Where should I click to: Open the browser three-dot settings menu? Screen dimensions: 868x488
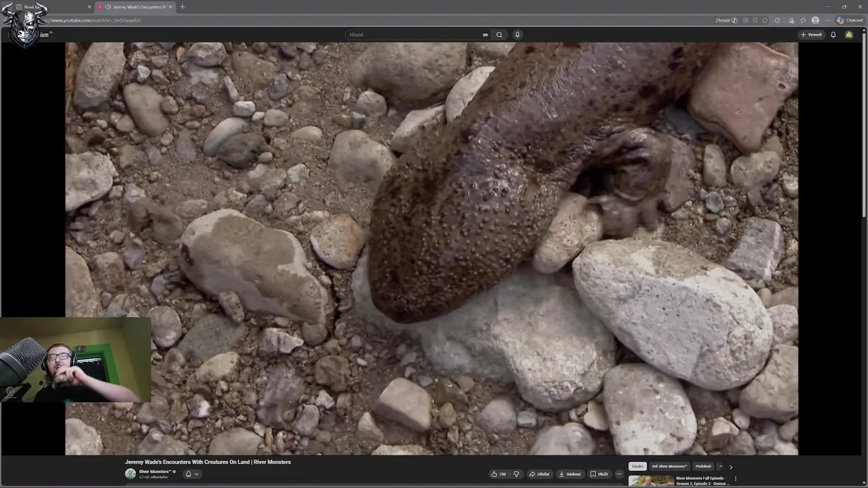click(827, 20)
